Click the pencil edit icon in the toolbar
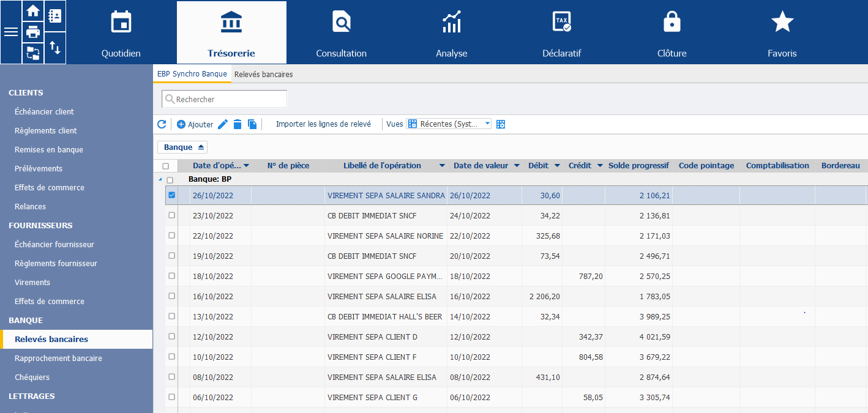The width and height of the screenshot is (868, 413). [x=223, y=124]
